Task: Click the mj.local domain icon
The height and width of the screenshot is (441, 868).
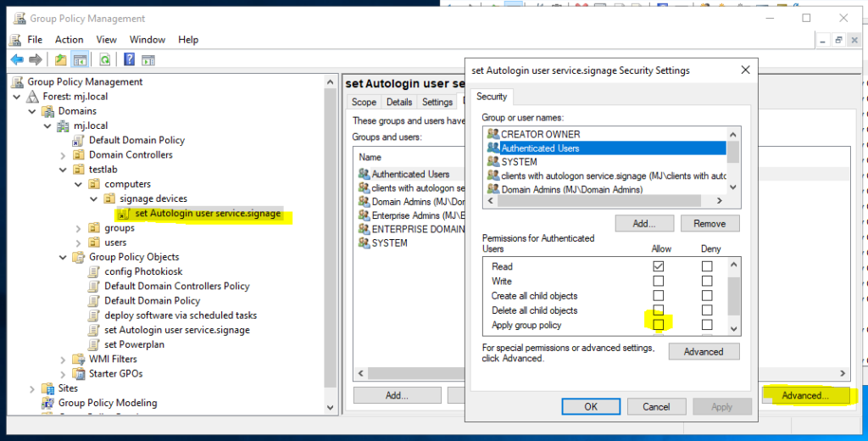Action: click(63, 126)
